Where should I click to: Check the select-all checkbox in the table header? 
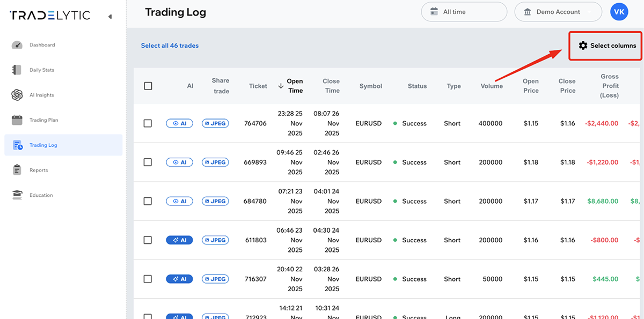click(x=148, y=85)
